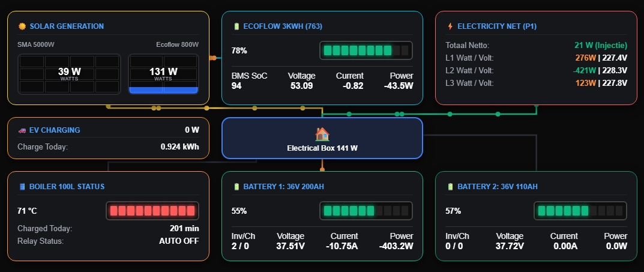Click the red boiler temperature bar
The height and width of the screenshot is (272, 644).
coord(152,211)
